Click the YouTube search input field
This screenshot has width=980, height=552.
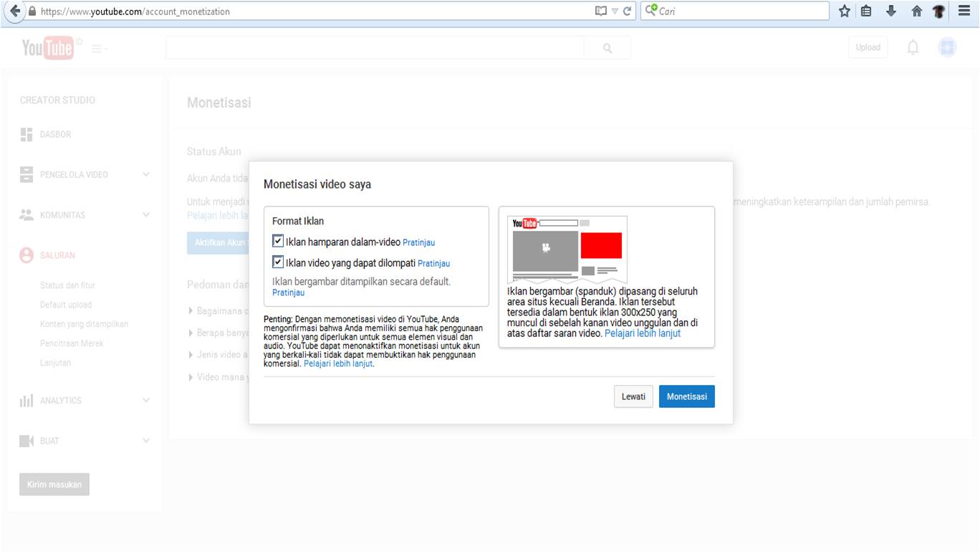(x=375, y=48)
